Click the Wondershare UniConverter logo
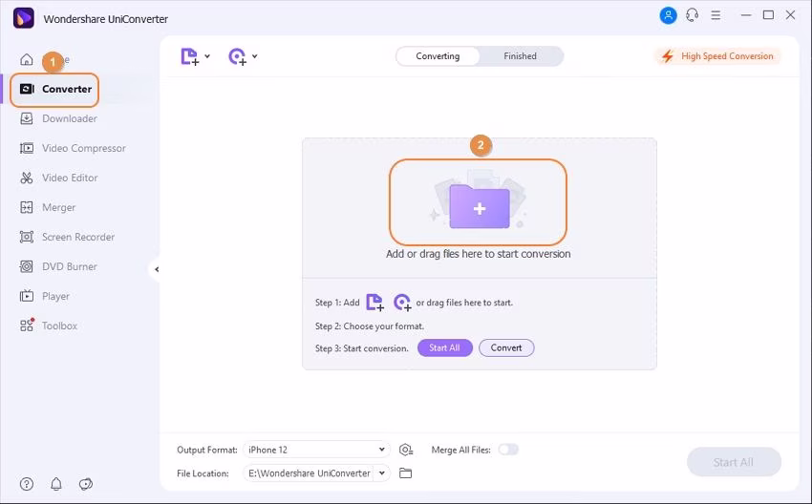The width and height of the screenshot is (812, 504). coord(23,19)
